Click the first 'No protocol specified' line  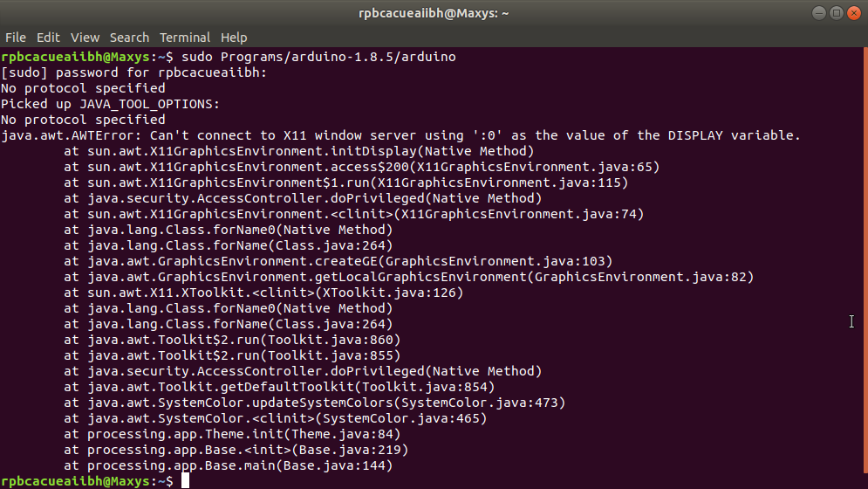[83, 88]
